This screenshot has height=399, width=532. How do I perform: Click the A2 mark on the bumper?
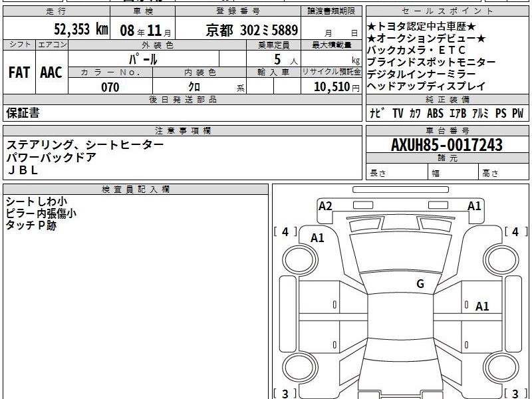point(325,206)
